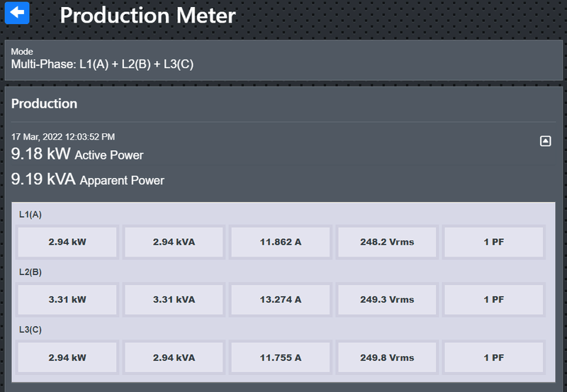Viewport: 567px width, 392px height.
Task: Select the 248.2 Vrms voltage tile
Action: 387,242
